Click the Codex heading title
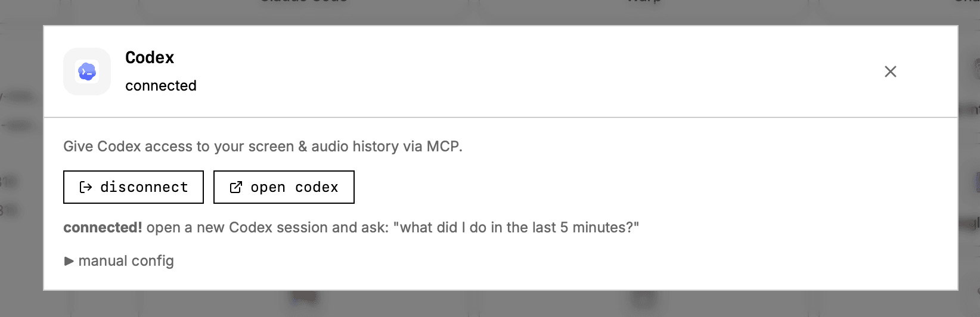This screenshot has width=980, height=317. pyautogui.click(x=150, y=57)
